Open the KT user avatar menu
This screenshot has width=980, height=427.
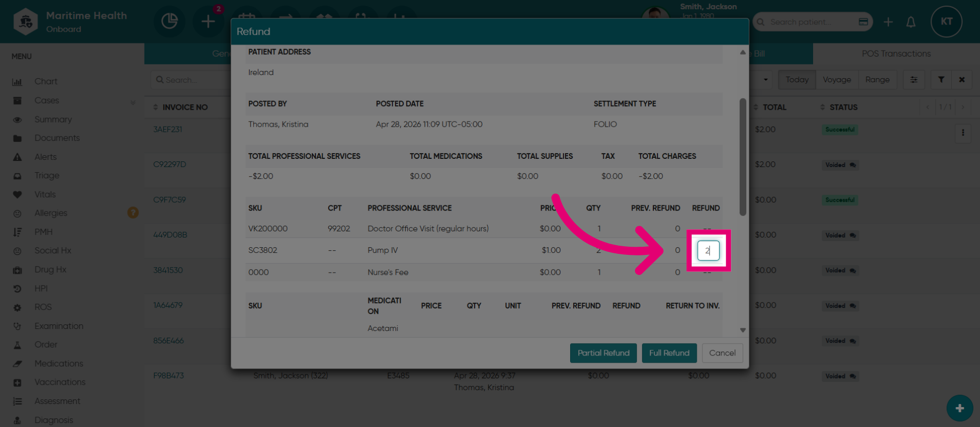click(x=946, y=21)
